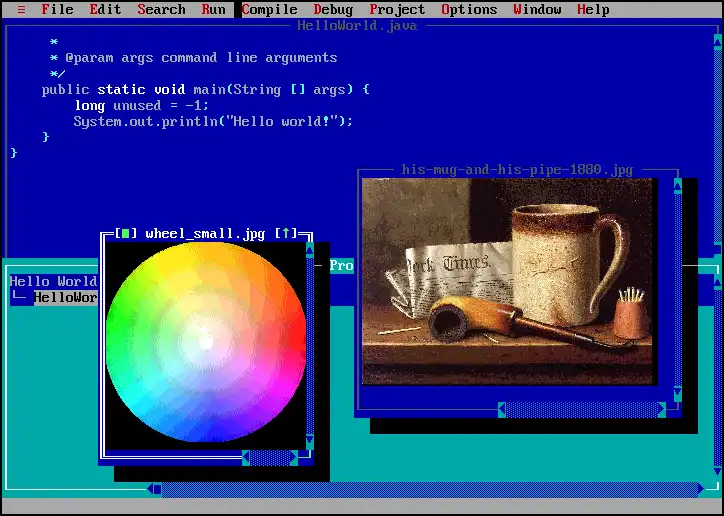Click the 'long unused = -1;' code line

coord(142,106)
